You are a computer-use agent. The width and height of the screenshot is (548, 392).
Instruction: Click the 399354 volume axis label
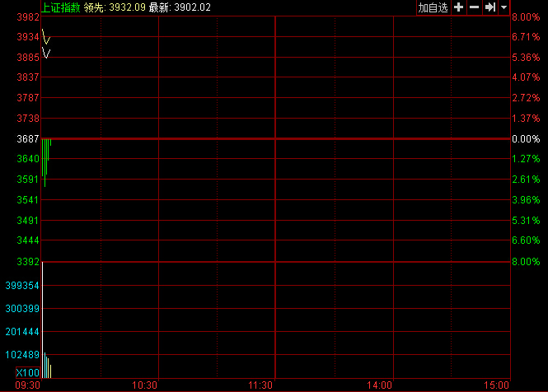coord(21,285)
